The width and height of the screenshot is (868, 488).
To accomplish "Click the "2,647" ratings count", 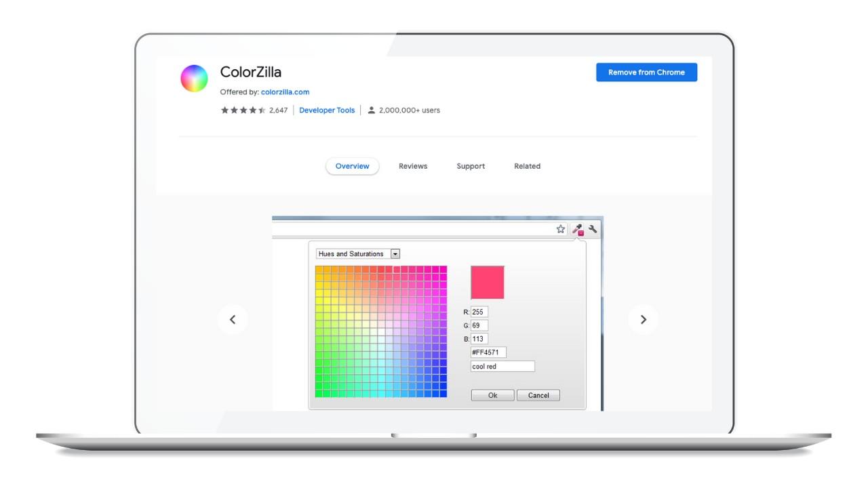I will tap(279, 110).
